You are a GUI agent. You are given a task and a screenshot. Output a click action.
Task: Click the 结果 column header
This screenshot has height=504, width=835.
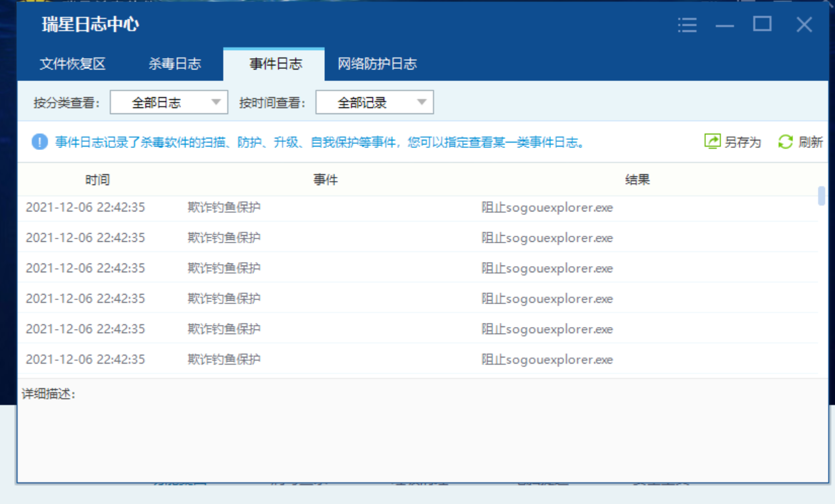pos(637,180)
